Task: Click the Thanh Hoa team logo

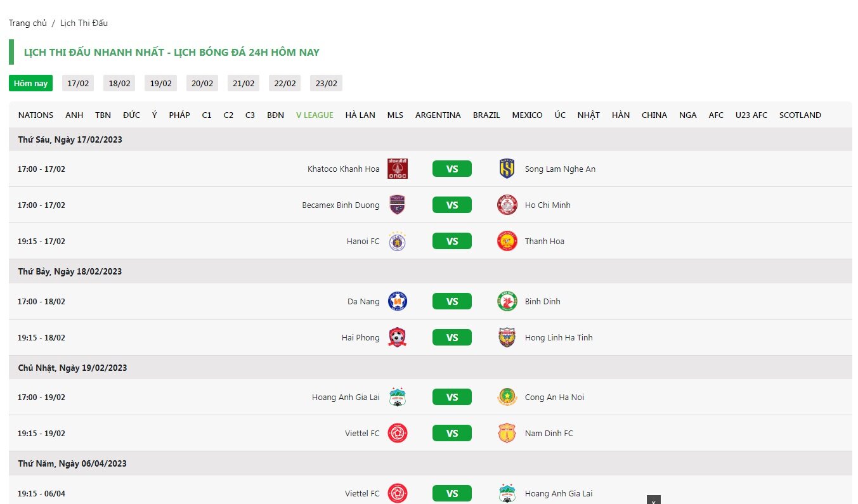Action: (507, 241)
